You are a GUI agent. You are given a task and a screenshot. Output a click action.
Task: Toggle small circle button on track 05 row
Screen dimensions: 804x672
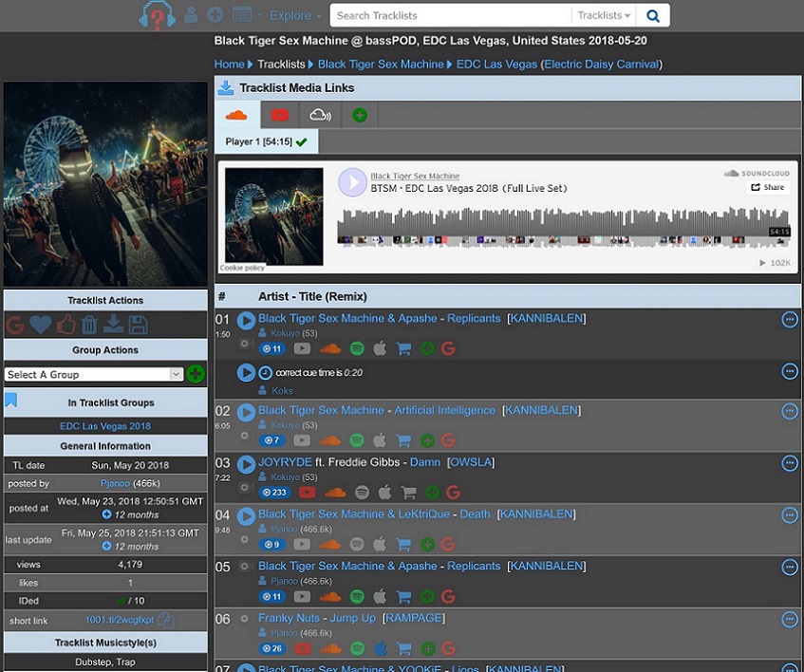[x=245, y=567]
